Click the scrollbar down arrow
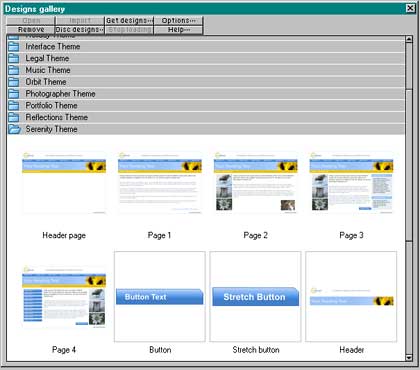The image size is (420, 370). [x=409, y=357]
